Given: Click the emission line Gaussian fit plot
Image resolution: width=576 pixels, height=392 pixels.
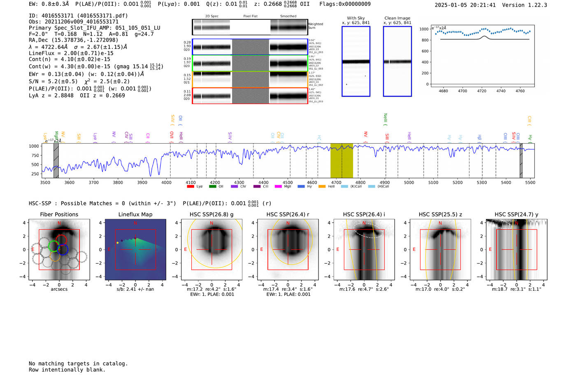Looking at the screenshot, I should [483, 56].
